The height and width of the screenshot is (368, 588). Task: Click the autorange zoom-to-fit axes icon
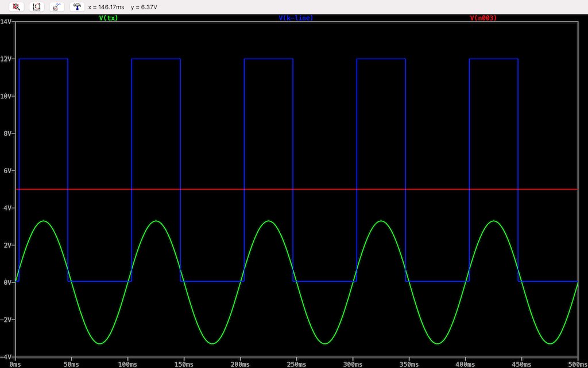coord(37,7)
